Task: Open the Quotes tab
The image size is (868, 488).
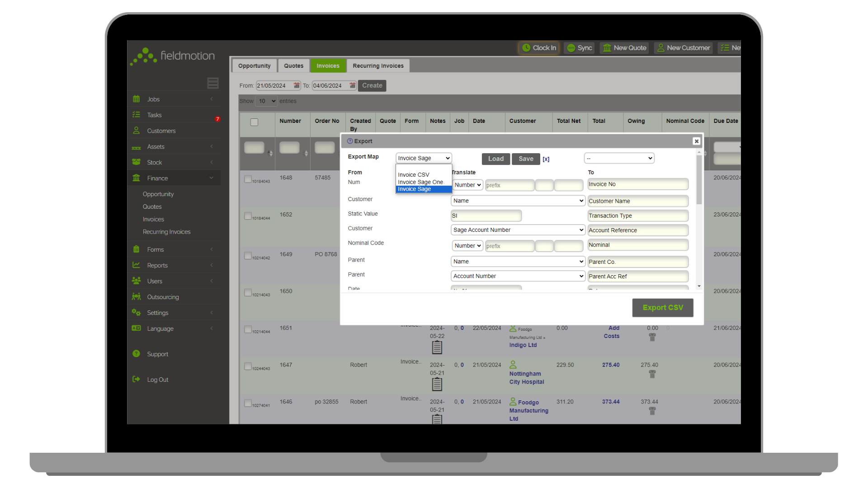Action: coord(293,66)
